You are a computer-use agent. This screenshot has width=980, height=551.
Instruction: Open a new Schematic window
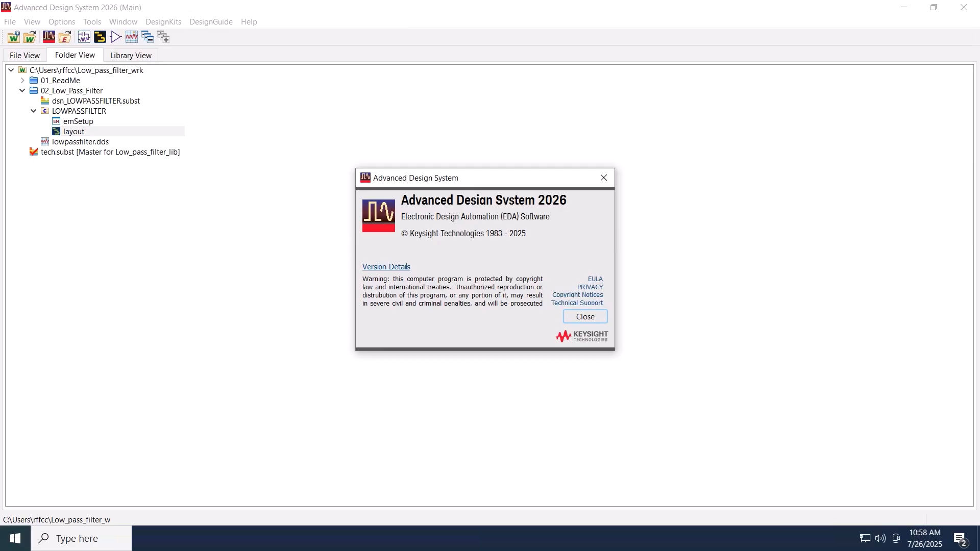tap(83, 37)
